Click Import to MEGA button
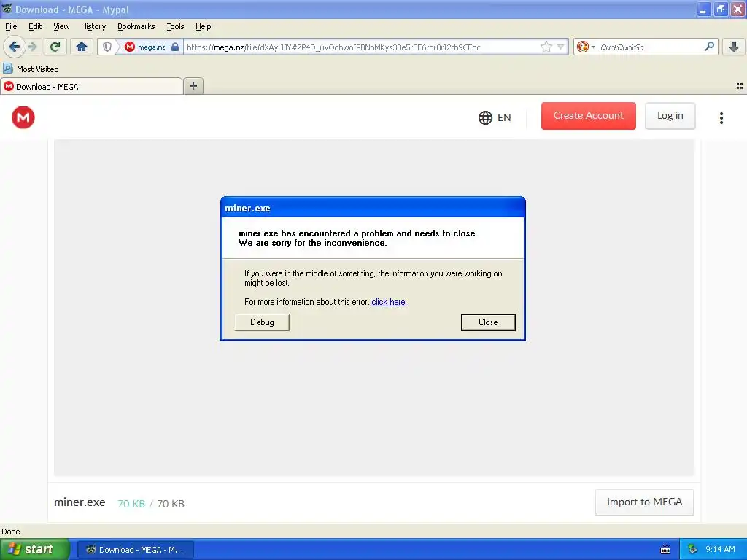Viewport: 747px width, 560px height. (644, 502)
